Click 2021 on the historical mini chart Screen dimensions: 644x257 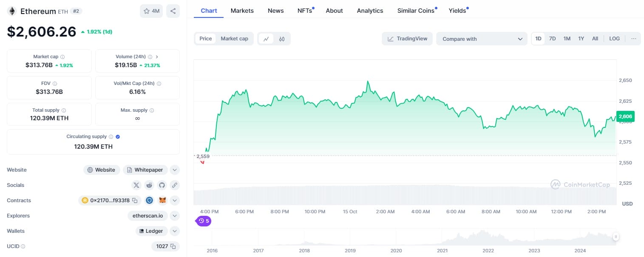coord(442,251)
